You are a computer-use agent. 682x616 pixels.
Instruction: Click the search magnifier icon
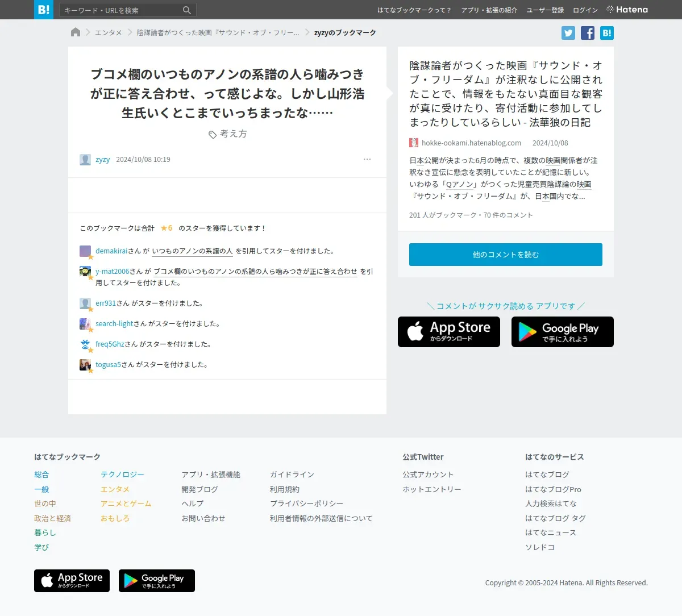pos(187,10)
